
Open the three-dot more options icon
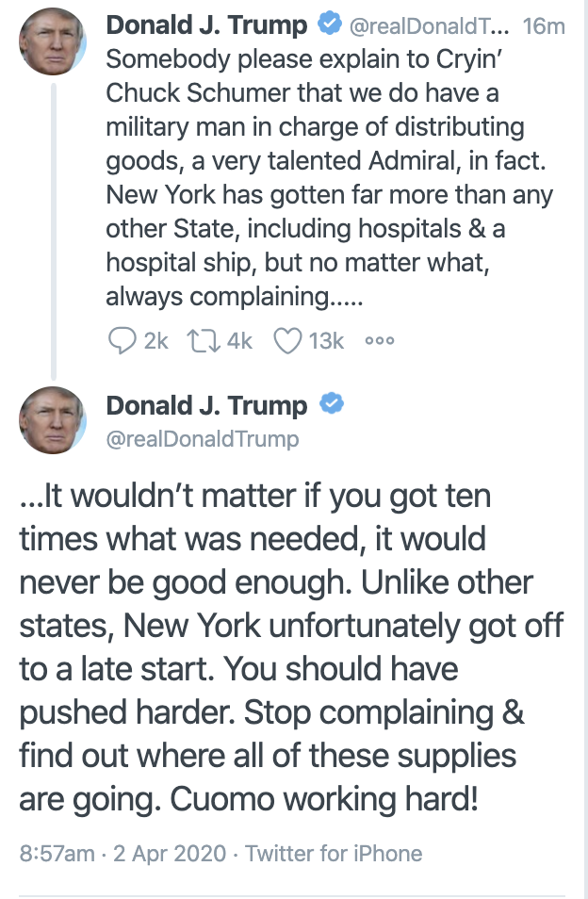point(380,340)
